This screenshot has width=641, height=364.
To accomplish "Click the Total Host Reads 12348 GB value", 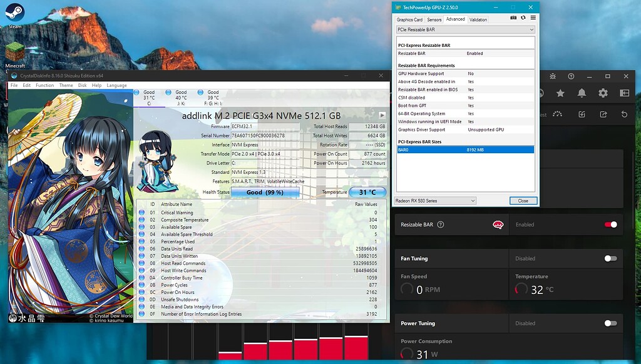I will tap(367, 126).
